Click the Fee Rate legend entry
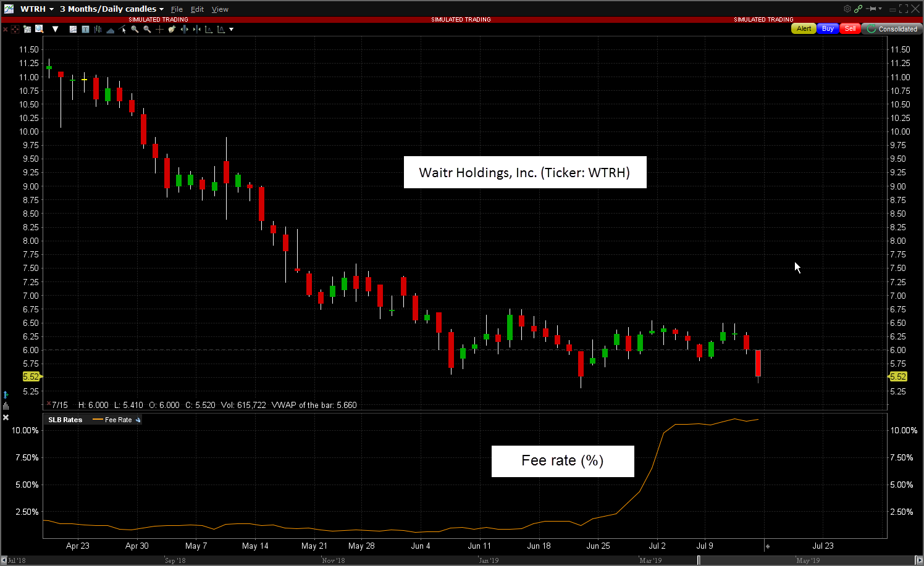 112,420
